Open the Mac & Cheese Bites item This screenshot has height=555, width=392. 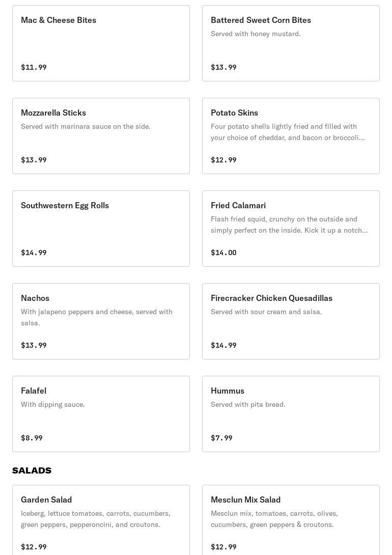pos(101,43)
